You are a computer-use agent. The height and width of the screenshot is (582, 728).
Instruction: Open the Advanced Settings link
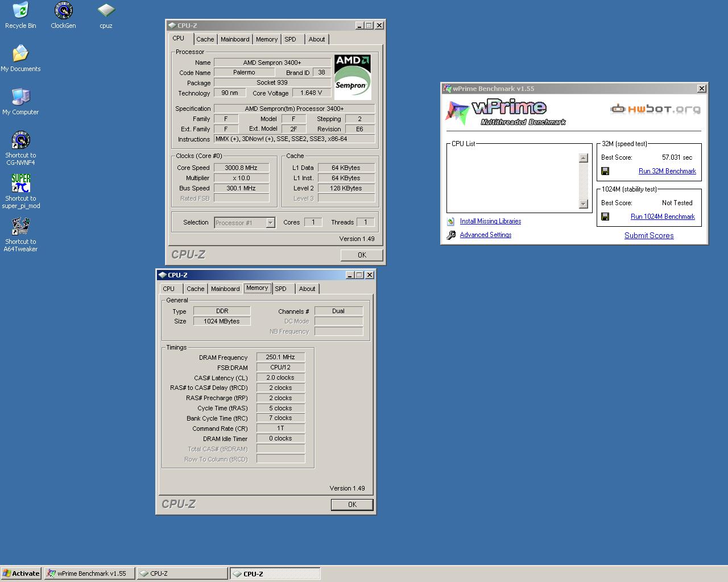click(486, 235)
